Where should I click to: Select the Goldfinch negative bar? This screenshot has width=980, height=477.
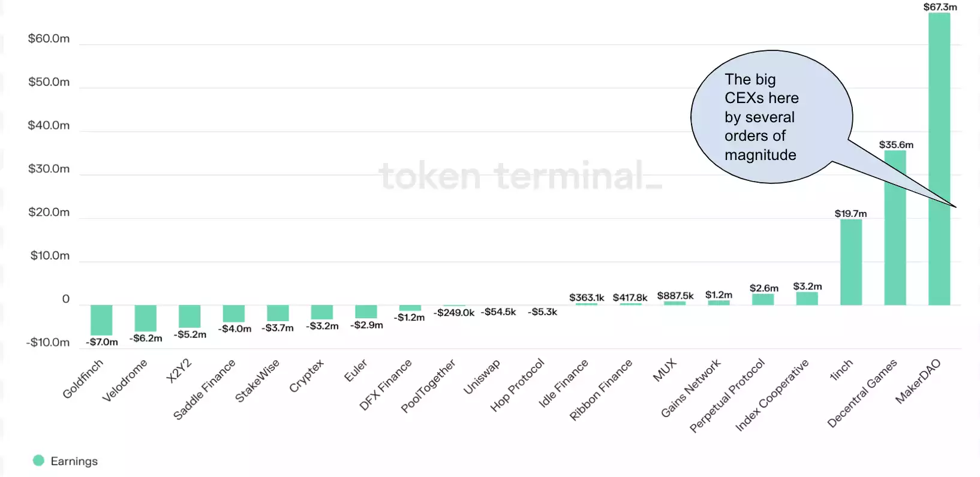point(101,319)
